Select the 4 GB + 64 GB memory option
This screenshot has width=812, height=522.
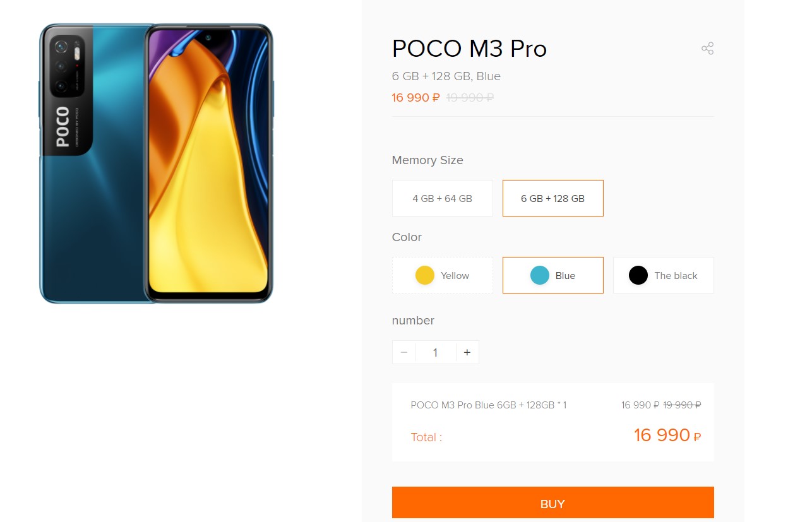point(442,198)
